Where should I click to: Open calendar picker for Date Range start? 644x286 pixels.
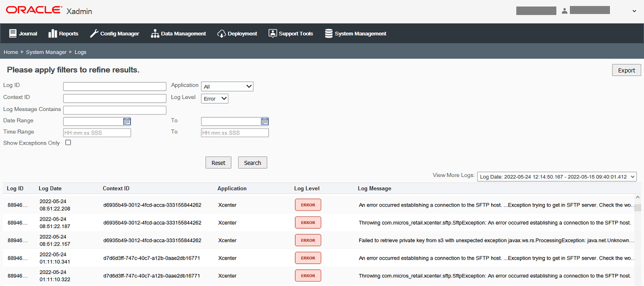127,121
